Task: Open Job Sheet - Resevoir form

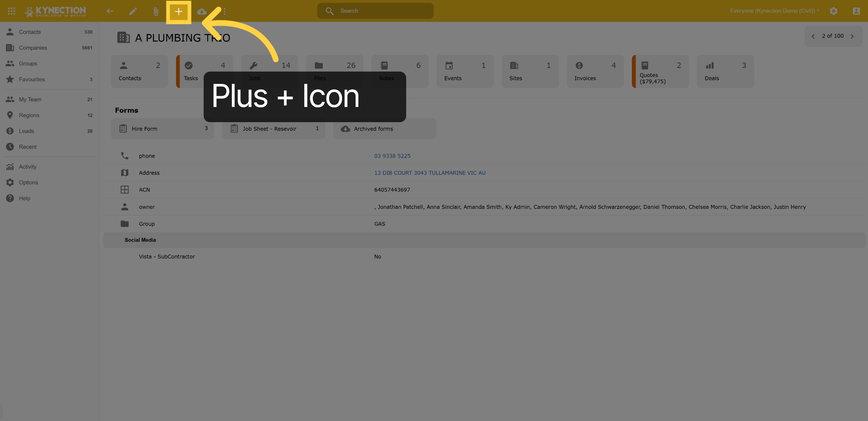Action: pyautogui.click(x=274, y=129)
